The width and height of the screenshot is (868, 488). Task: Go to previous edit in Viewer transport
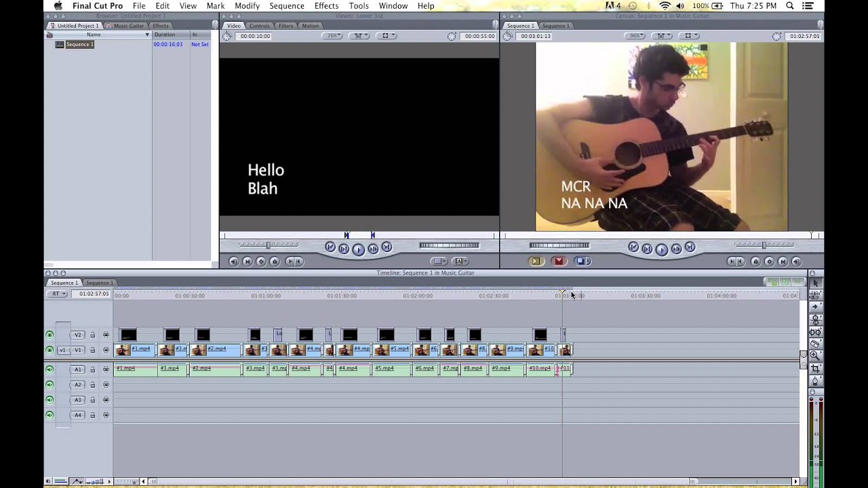click(x=330, y=247)
